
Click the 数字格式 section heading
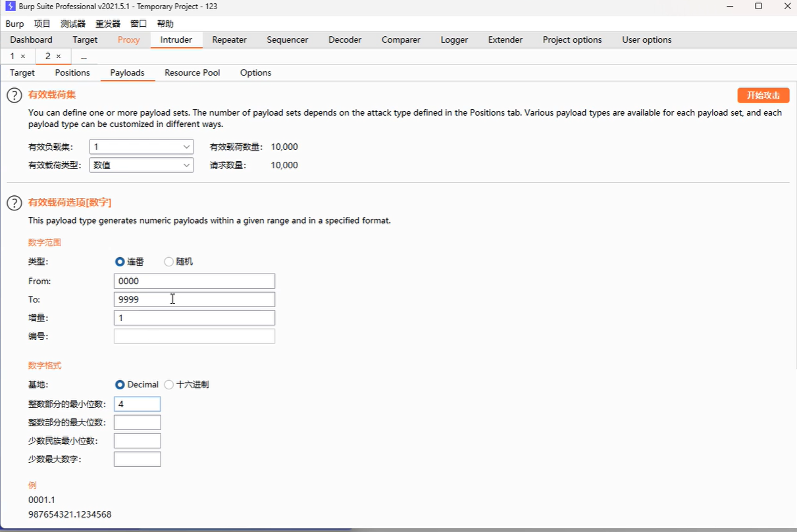point(45,366)
